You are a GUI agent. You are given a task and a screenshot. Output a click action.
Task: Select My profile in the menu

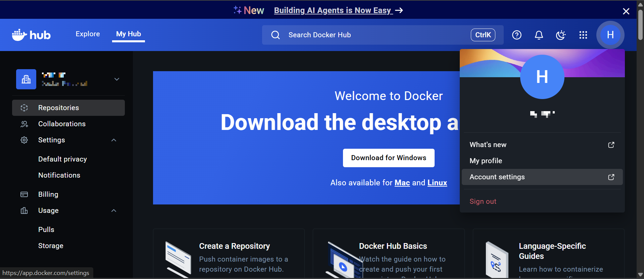pos(542,161)
